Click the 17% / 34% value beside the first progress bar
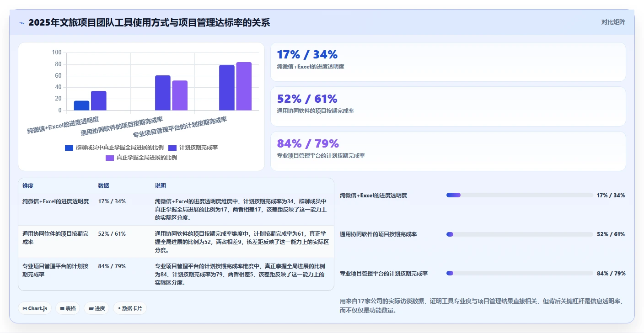Screen dimensions: 644x333 pos(611,196)
